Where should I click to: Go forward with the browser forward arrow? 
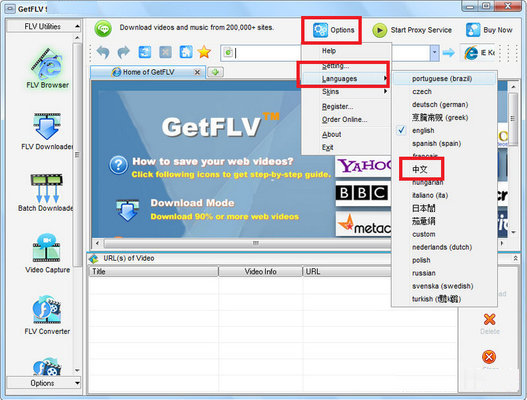click(123, 52)
